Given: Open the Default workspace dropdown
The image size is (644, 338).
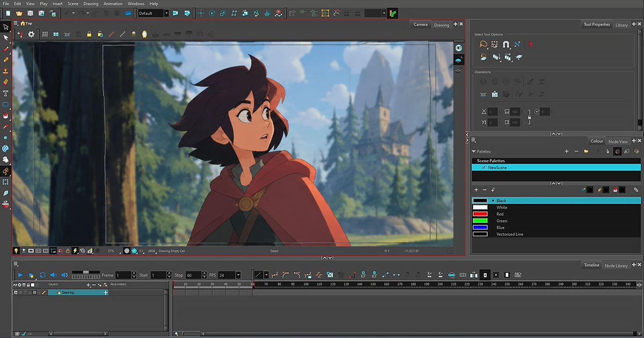Looking at the screenshot, I should coord(166,12).
